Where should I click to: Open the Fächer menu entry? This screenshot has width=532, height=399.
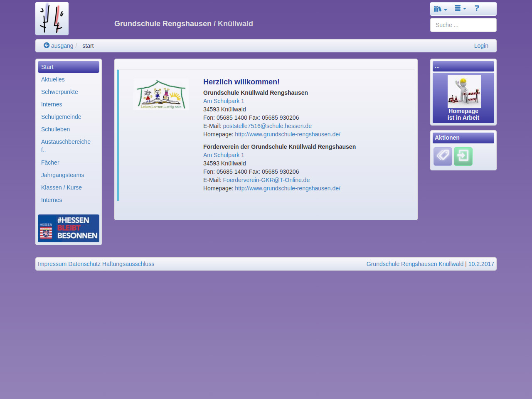50,163
